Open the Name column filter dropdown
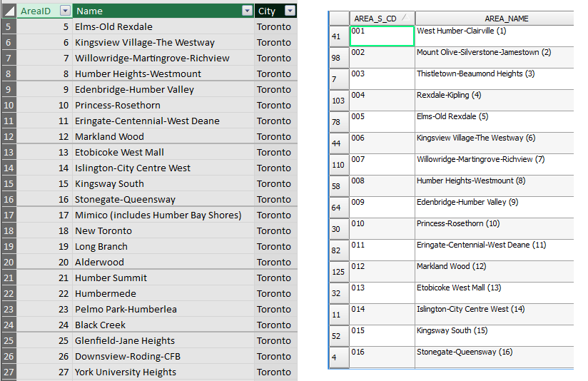588x381 pixels. click(247, 11)
